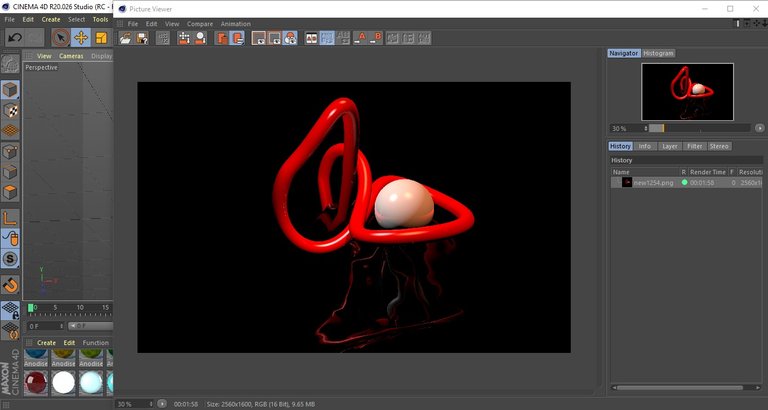The height and width of the screenshot is (410, 768).
Task: Select the History tab
Action: click(x=620, y=146)
